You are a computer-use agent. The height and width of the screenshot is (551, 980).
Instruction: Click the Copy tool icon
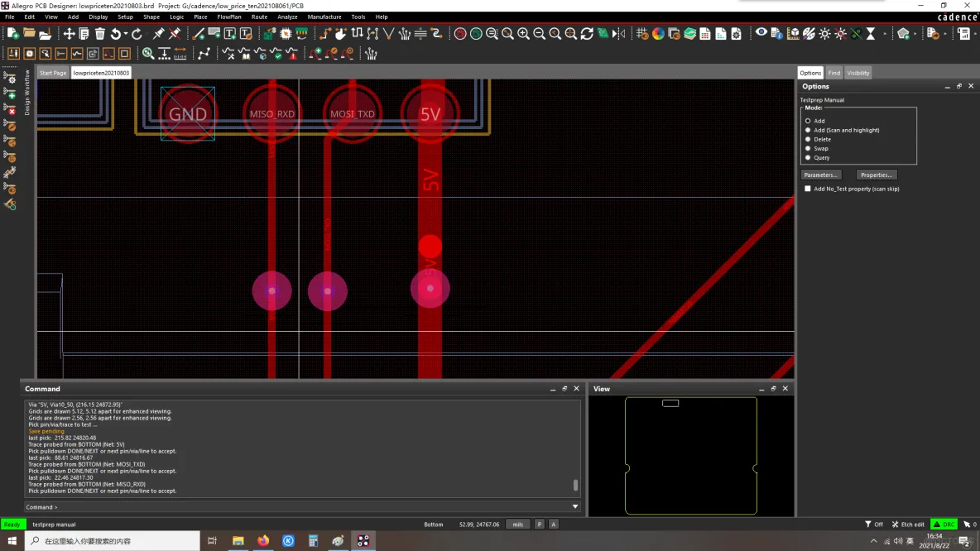click(x=84, y=34)
